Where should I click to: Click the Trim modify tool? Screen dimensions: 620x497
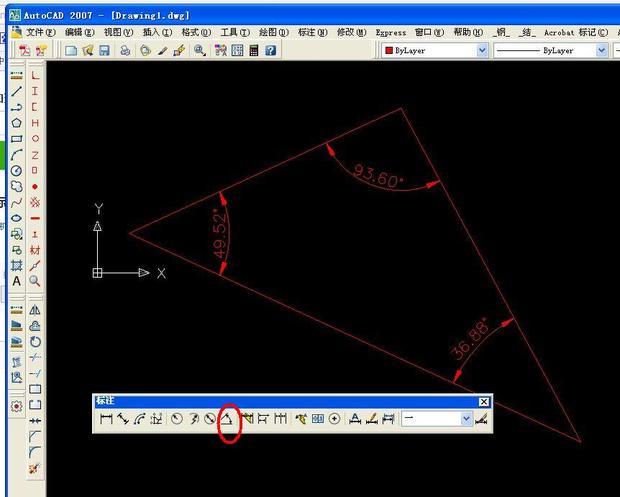pos(35,357)
